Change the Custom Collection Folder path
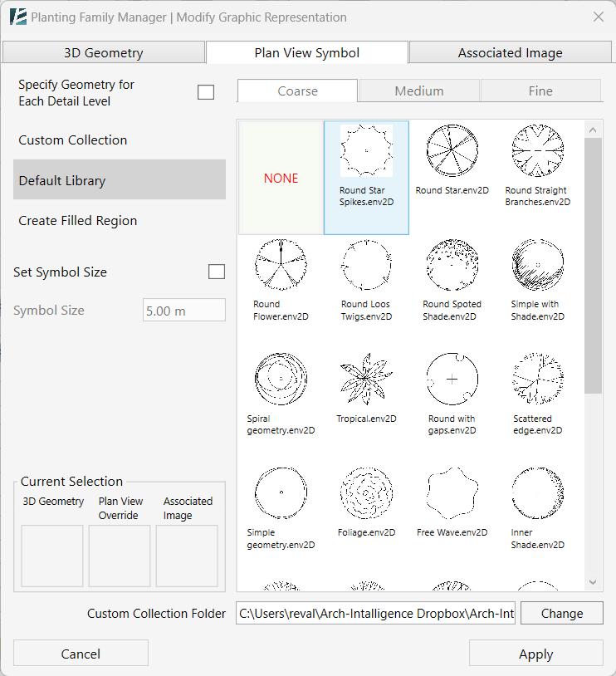 561,613
